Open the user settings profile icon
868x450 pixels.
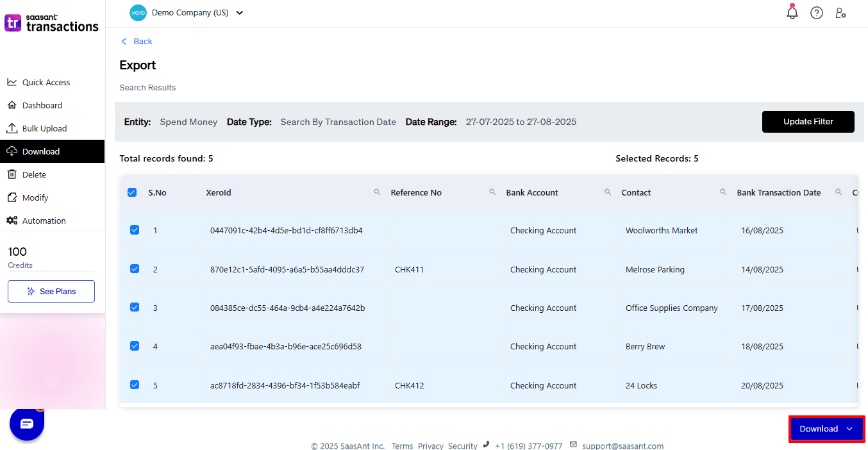[840, 13]
